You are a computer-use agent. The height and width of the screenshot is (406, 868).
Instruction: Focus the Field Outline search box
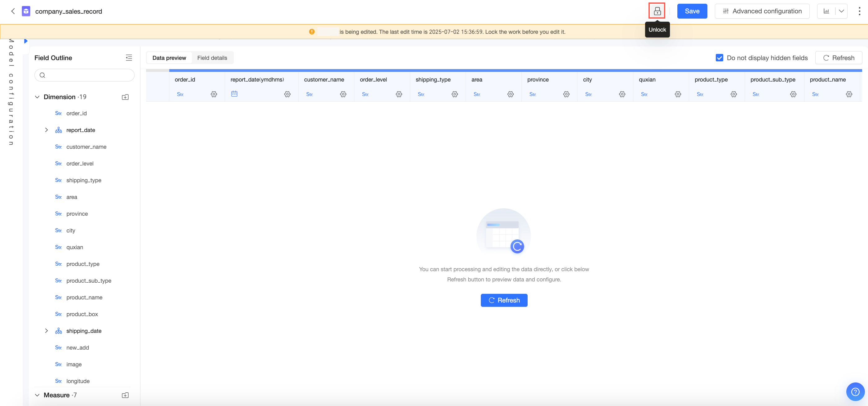[84, 75]
